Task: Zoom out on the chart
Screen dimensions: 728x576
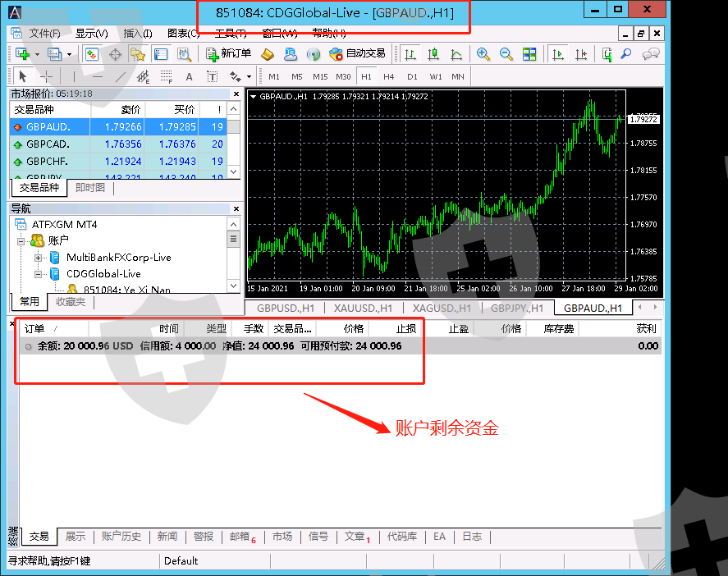Action: pos(506,54)
